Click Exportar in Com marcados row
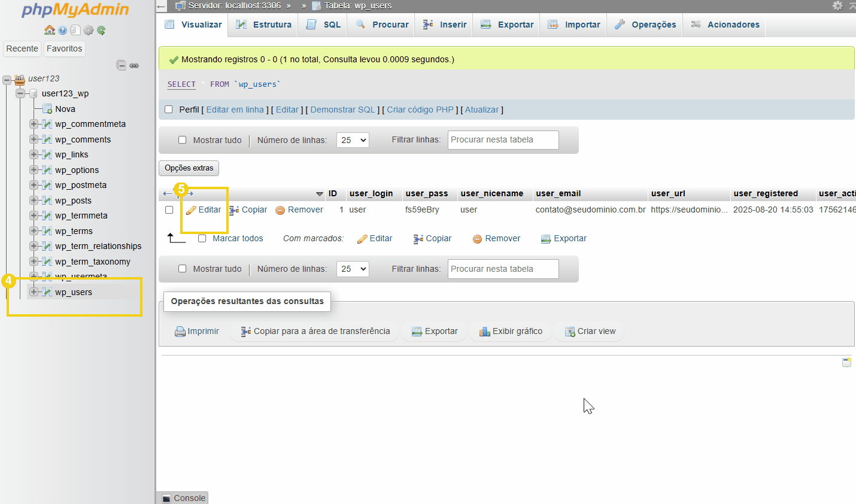 coord(563,238)
